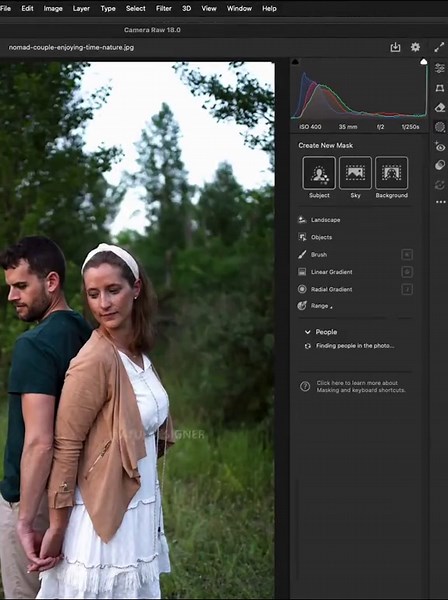Click the Camera Raw 18.0 title

(152, 29)
